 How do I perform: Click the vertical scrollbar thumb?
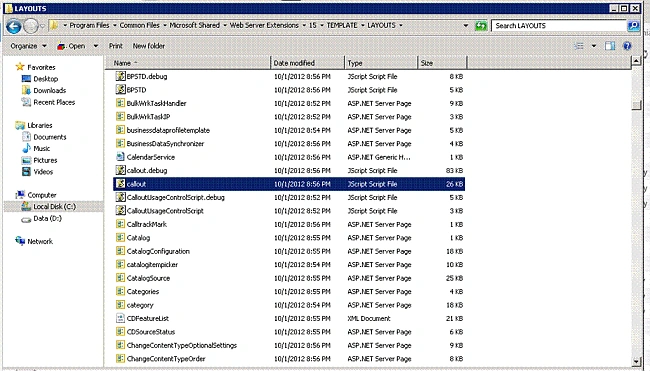636,105
